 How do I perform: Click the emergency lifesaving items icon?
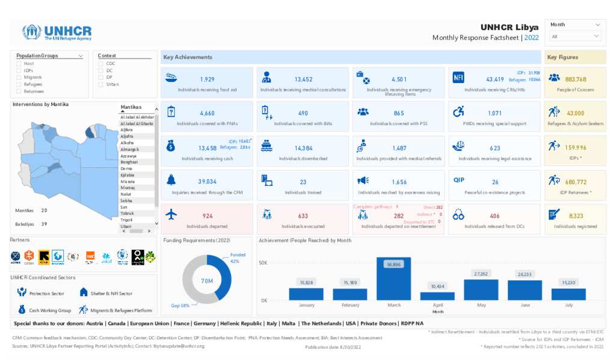(363, 78)
